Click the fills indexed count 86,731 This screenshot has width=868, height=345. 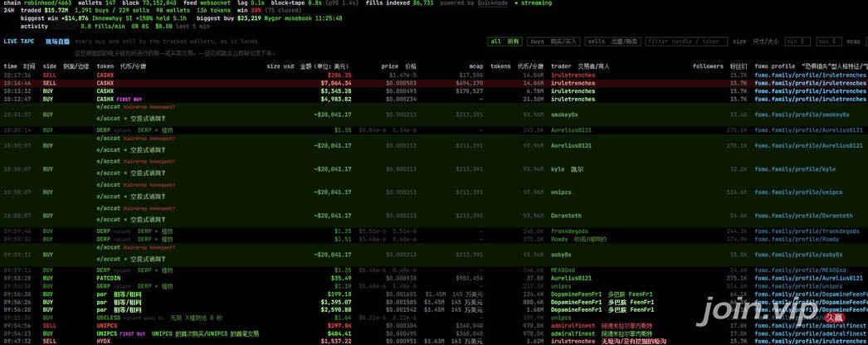pyautogui.click(x=423, y=3)
